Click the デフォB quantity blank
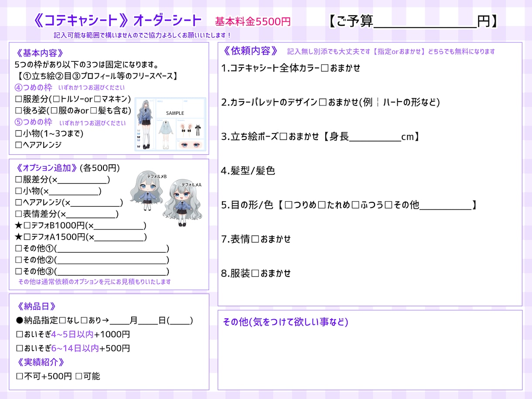 119,226
